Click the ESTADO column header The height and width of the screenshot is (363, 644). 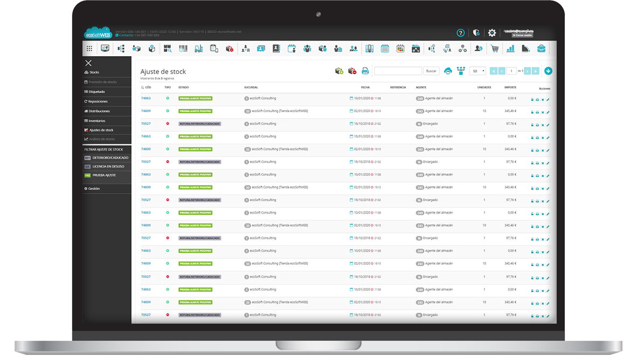click(x=184, y=87)
